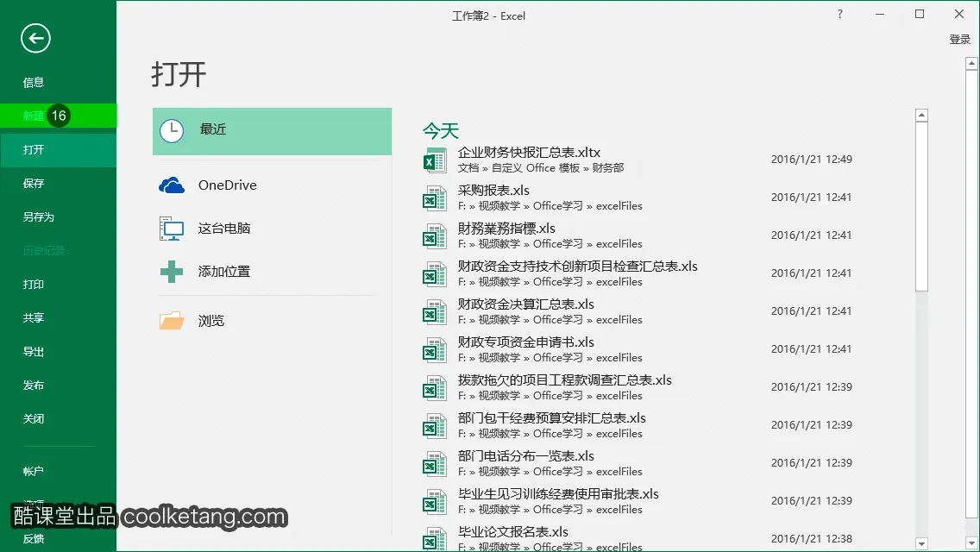Click the file list scrollbar up arrow
Image resolution: width=980 pixels, height=552 pixels.
(921, 115)
